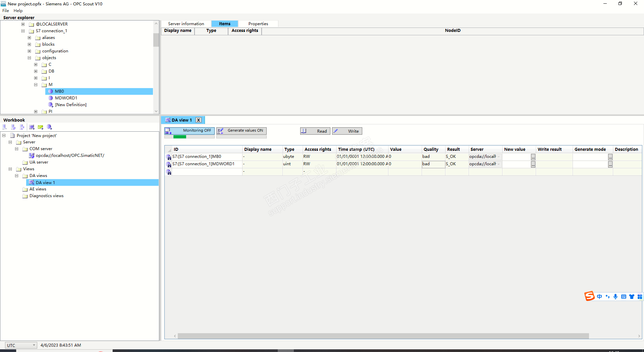This screenshot has height=352, width=644.
Task: Open the Help menu
Action: tap(18, 11)
